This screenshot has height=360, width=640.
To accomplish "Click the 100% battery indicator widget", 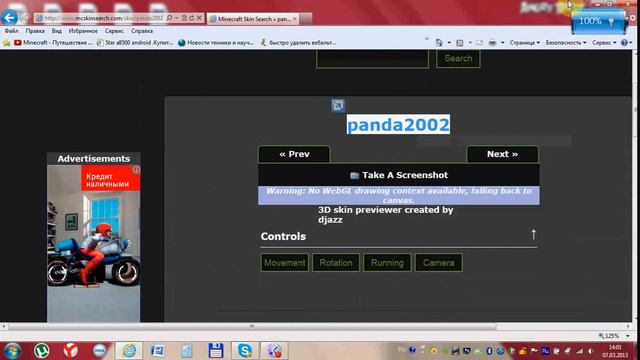I will [x=598, y=21].
